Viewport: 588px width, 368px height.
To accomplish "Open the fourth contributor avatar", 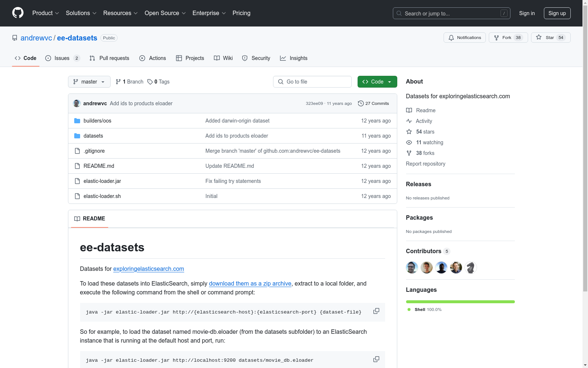I will coord(456,268).
